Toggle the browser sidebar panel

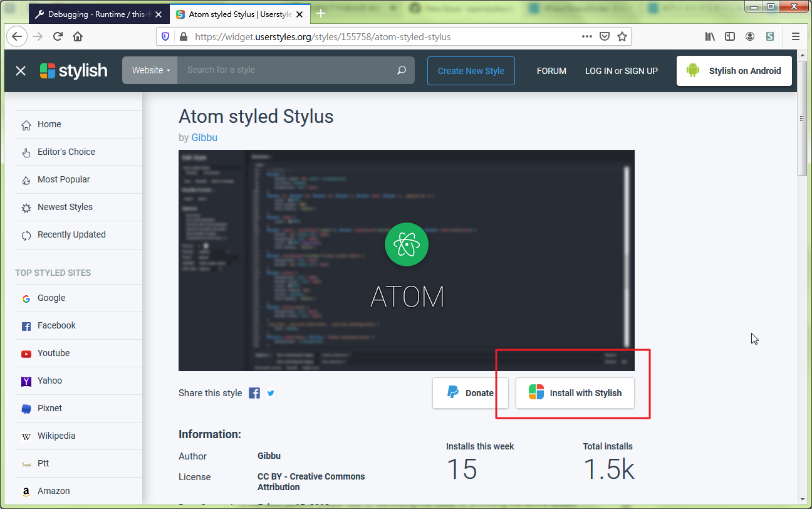[730, 36]
